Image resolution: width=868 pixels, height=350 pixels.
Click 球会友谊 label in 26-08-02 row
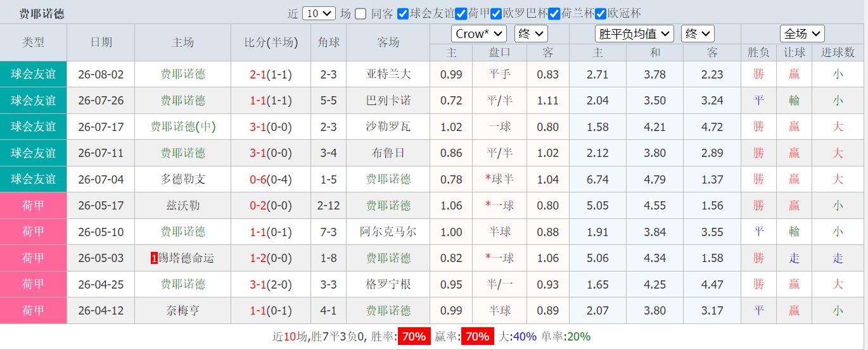coord(34,74)
